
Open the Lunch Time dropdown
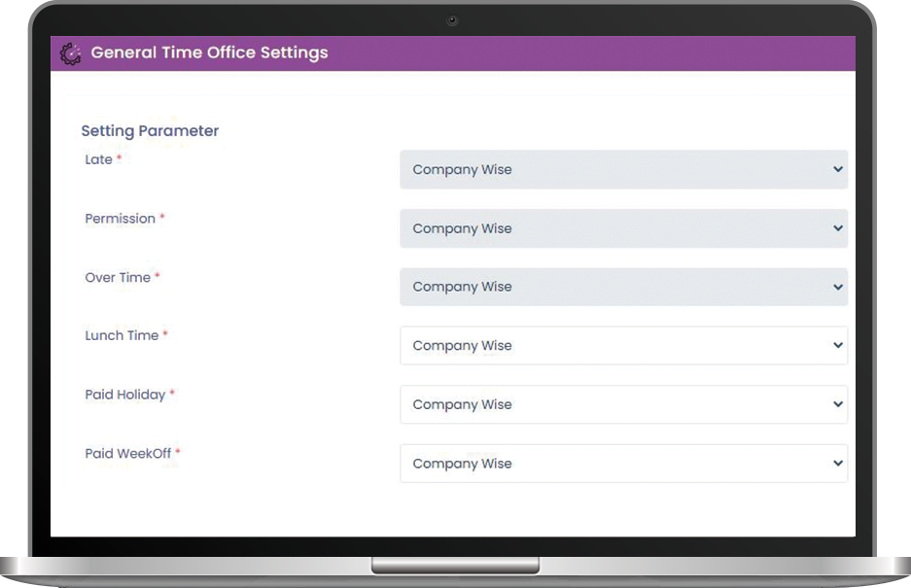coord(623,346)
